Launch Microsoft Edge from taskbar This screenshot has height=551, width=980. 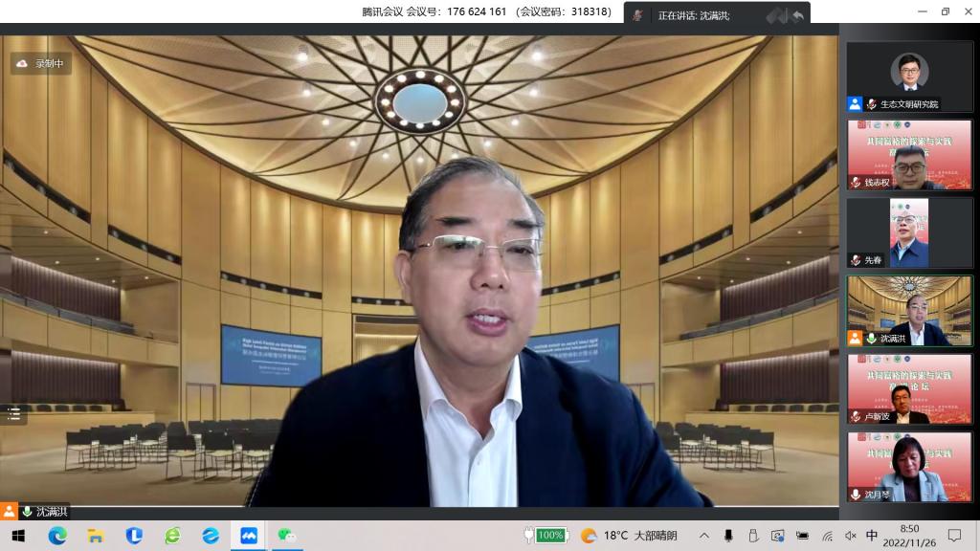coord(56,535)
